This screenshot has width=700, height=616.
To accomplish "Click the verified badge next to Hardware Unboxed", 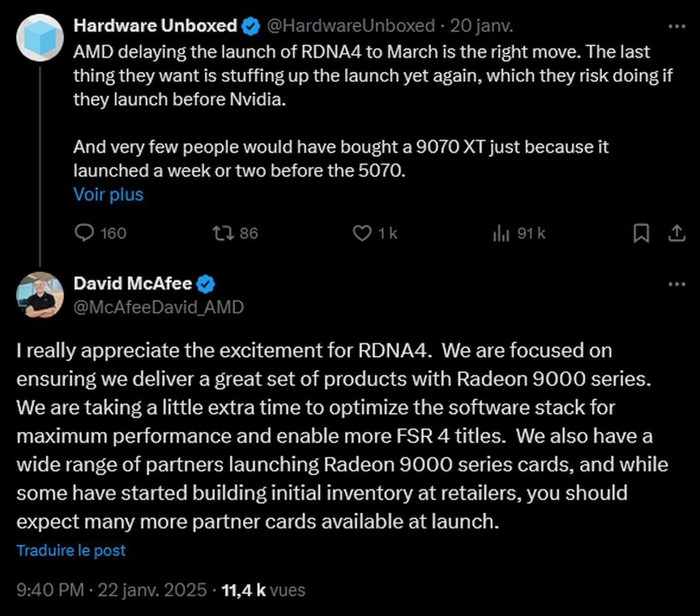I will coord(250,25).
